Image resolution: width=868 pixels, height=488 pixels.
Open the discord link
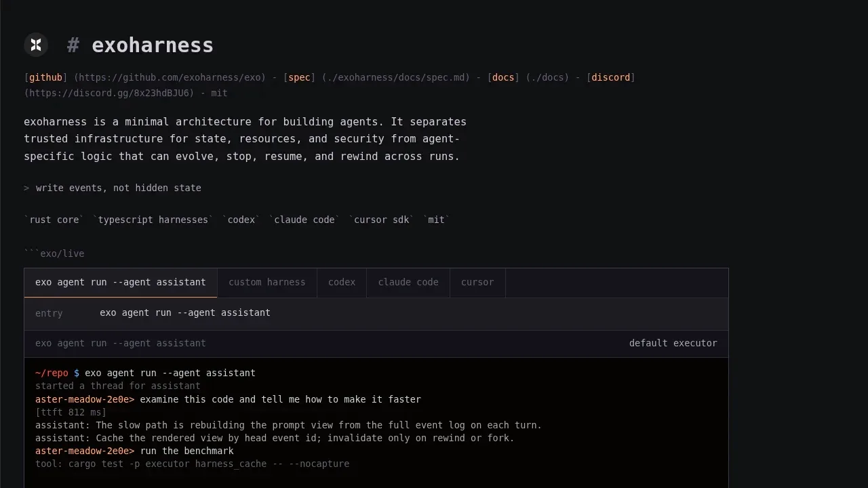pos(611,77)
